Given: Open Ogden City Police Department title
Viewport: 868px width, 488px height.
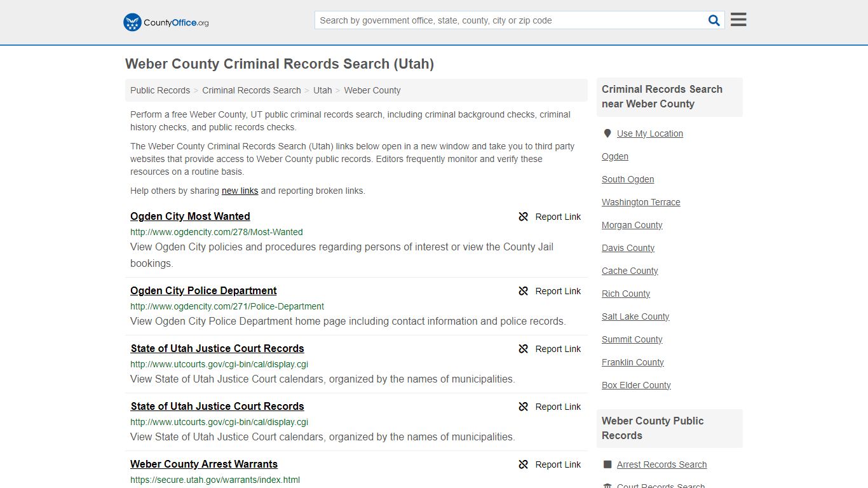Looking at the screenshot, I should [x=203, y=290].
